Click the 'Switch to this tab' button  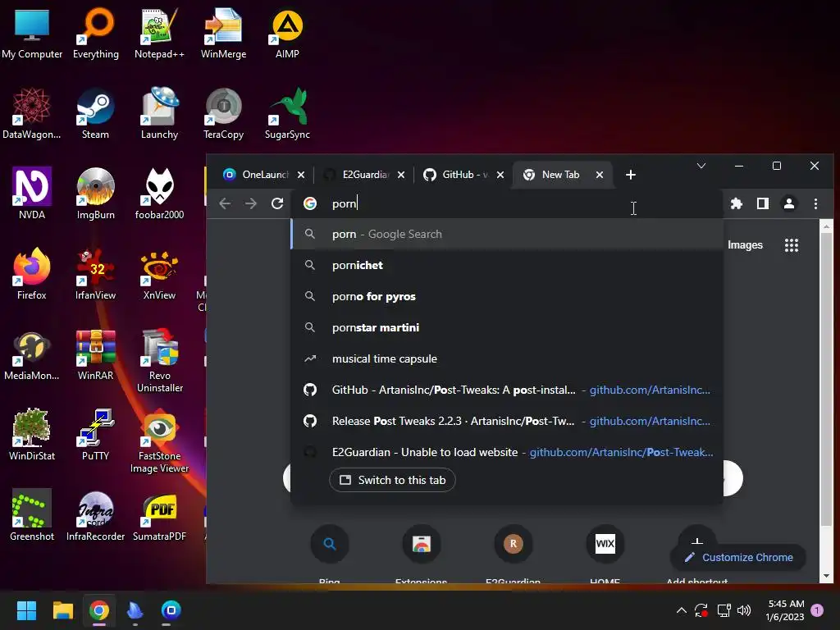[392, 480]
